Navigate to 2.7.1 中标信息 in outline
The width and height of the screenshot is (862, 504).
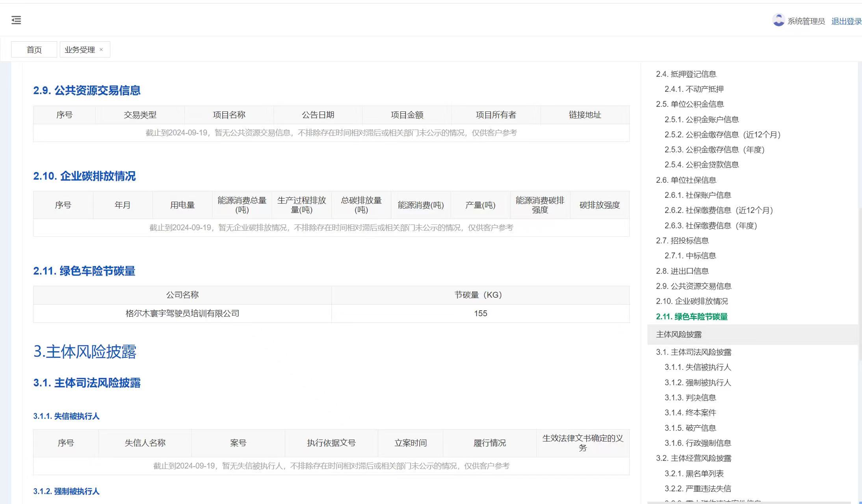point(690,256)
